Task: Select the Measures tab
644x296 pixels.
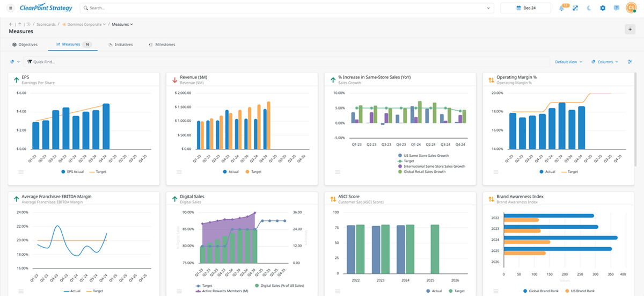Action: (74, 45)
